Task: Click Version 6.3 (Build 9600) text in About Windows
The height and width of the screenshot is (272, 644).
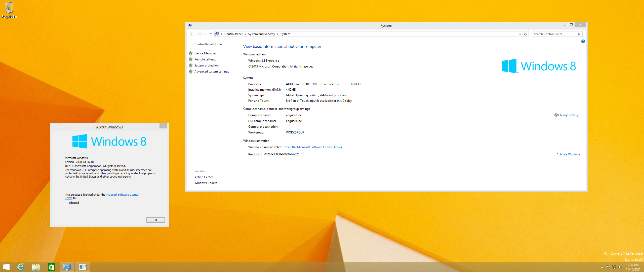Action: pos(79,162)
